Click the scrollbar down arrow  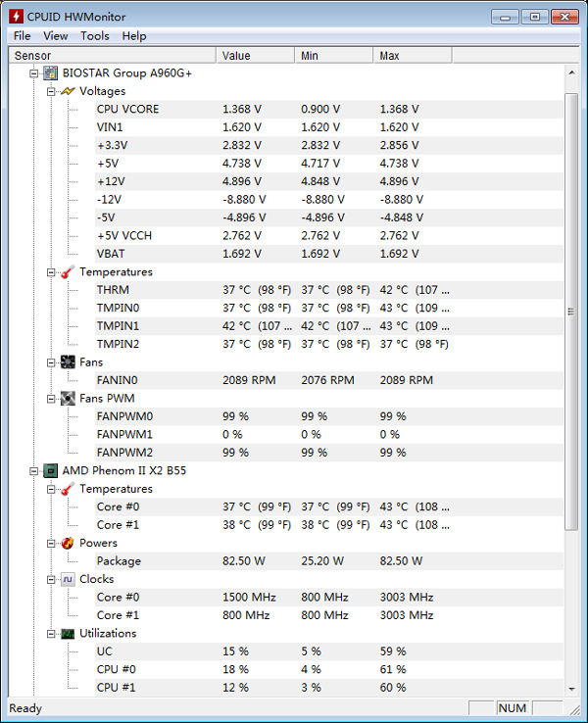[572, 689]
